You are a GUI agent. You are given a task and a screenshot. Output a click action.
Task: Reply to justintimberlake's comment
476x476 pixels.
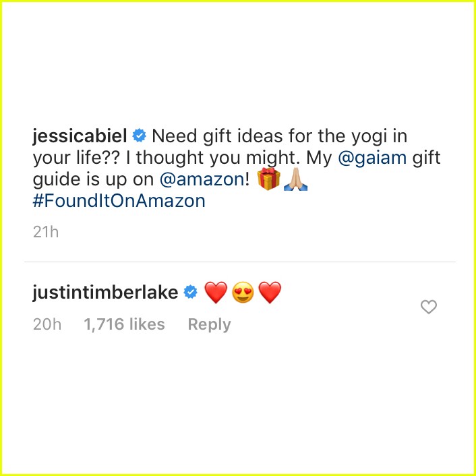click(x=209, y=324)
